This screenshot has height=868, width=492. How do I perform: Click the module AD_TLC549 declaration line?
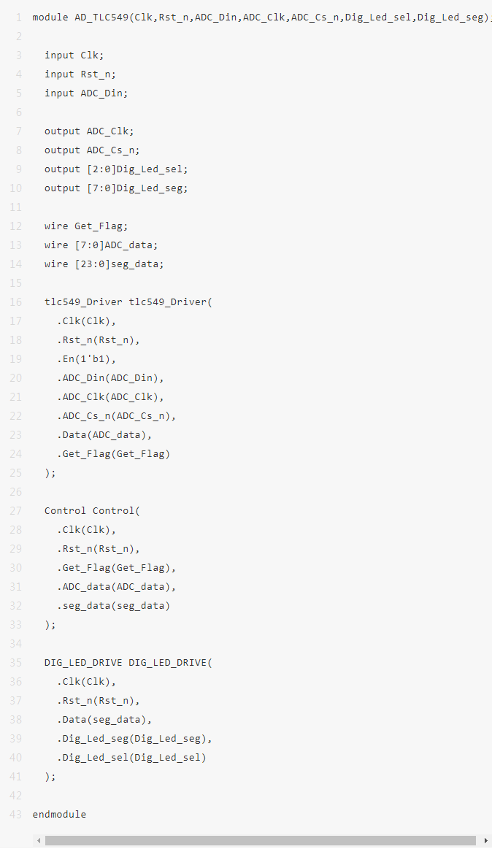(x=262, y=18)
